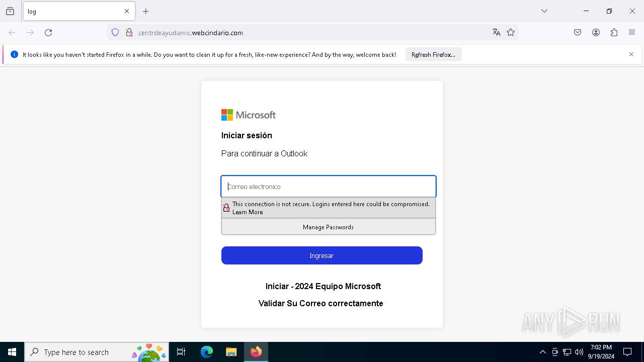
Task: Select Manage Passwords option
Action: [329, 227]
